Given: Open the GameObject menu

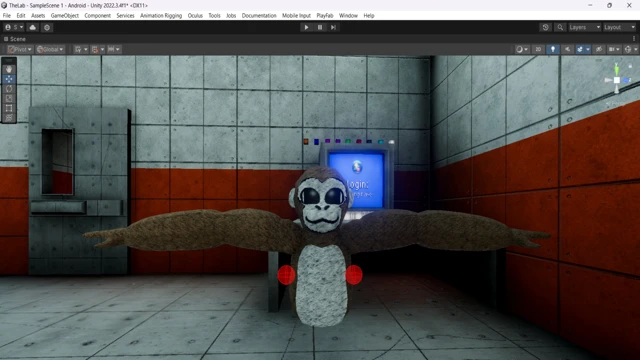Looking at the screenshot, I should coord(64,16).
